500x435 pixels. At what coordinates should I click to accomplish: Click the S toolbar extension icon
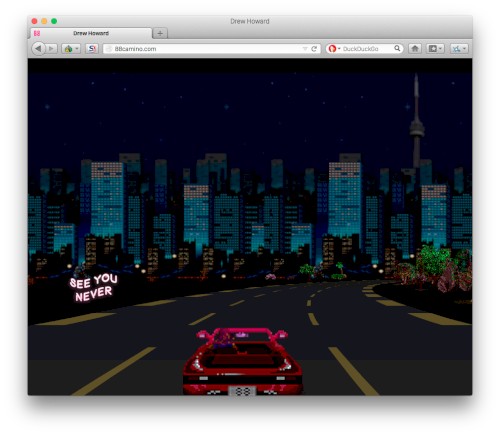[92, 49]
